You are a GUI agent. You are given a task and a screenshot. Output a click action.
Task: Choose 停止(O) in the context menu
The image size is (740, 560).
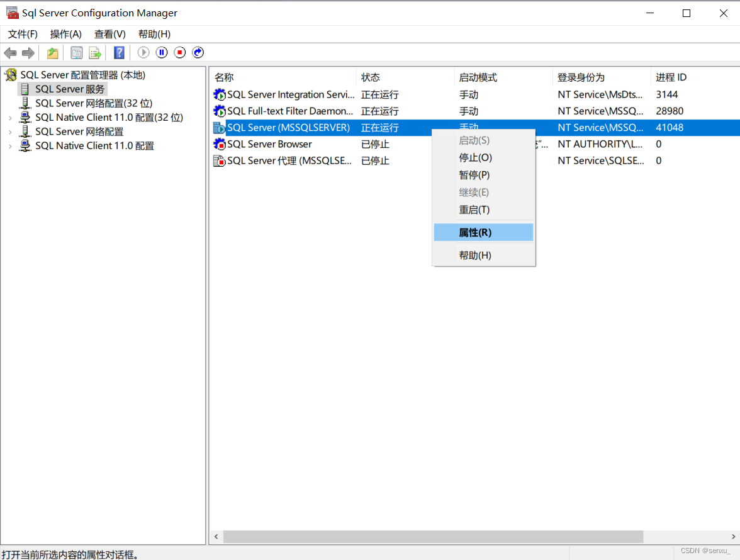coord(484,157)
